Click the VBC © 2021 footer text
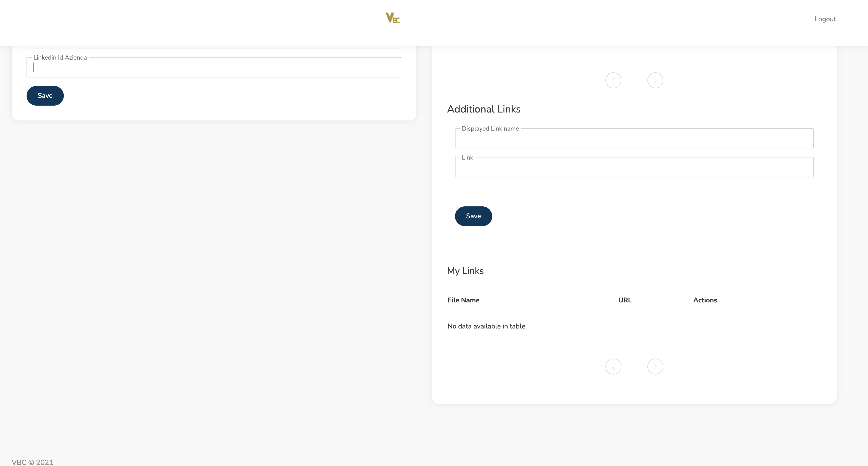This screenshot has width=868, height=466. coord(32,462)
